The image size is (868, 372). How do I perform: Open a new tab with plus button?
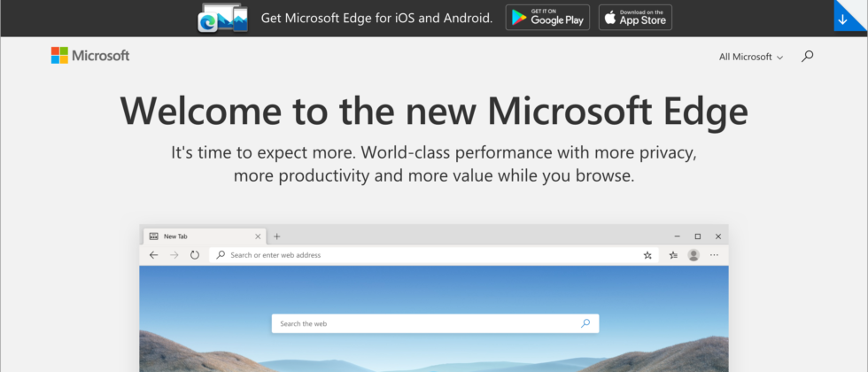277,236
